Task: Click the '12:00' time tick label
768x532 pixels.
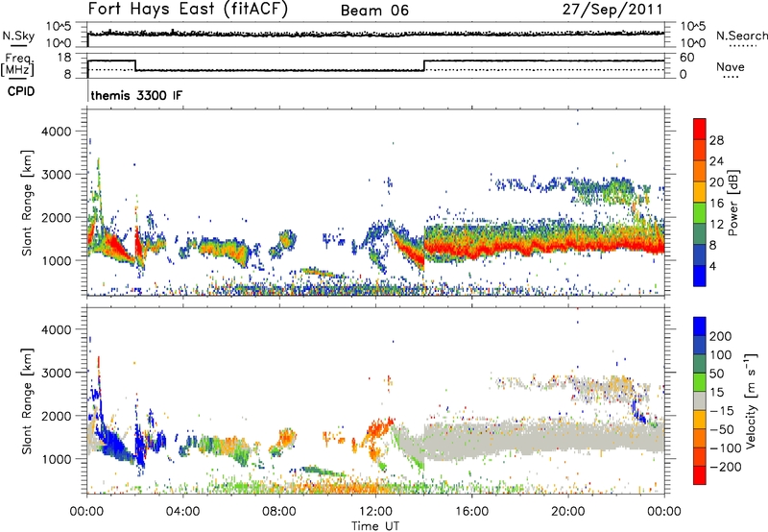Action: pyautogui.click(x=375, y=512)
